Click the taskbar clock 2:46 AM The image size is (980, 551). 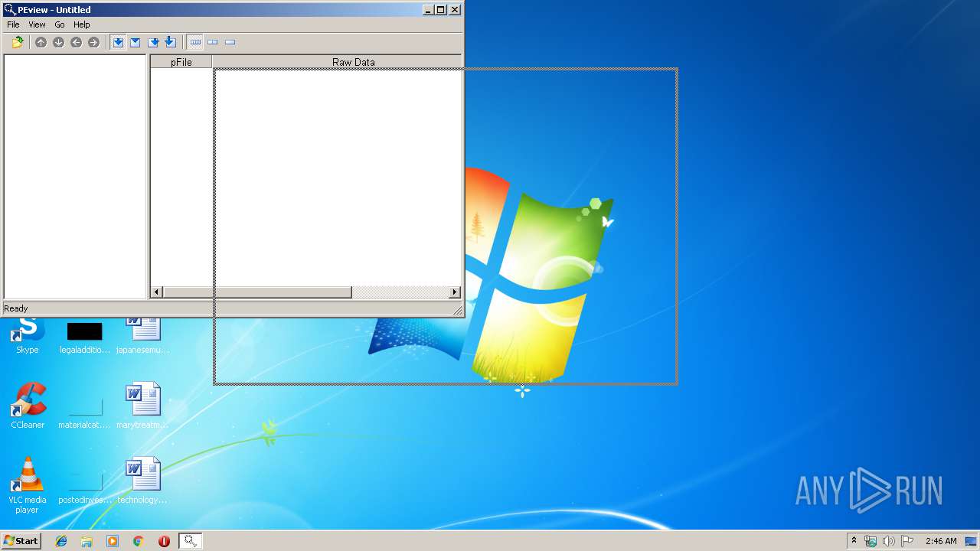click(941, 541)
